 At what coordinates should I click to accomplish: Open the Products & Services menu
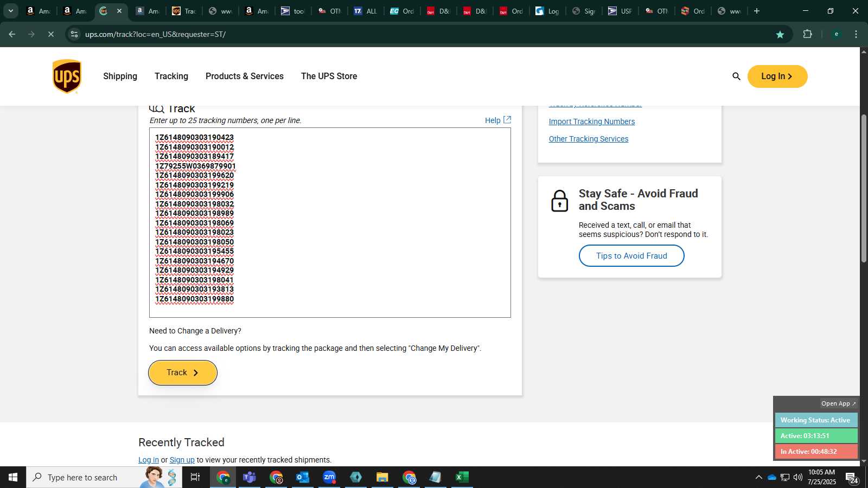[245, 76]
